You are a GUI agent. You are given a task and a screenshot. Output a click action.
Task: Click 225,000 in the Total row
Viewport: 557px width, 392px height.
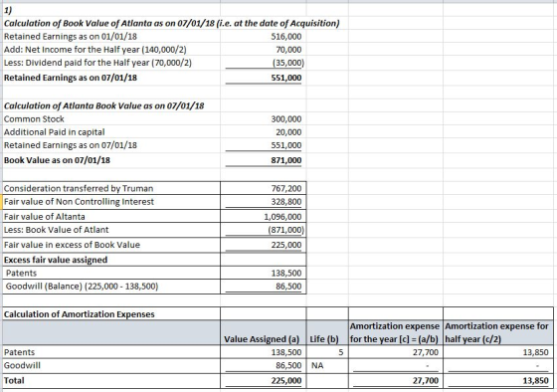286,381
